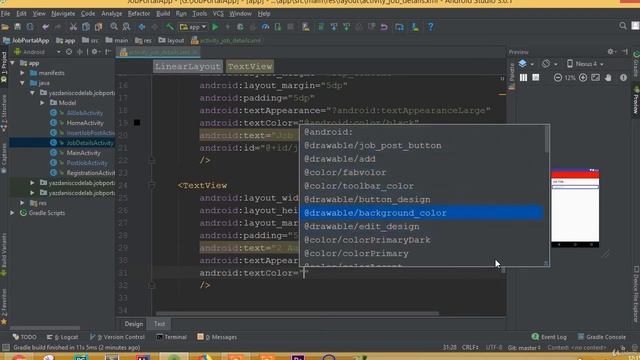Open the Nexus 4 device dropdown

click(x=585, y=64)
